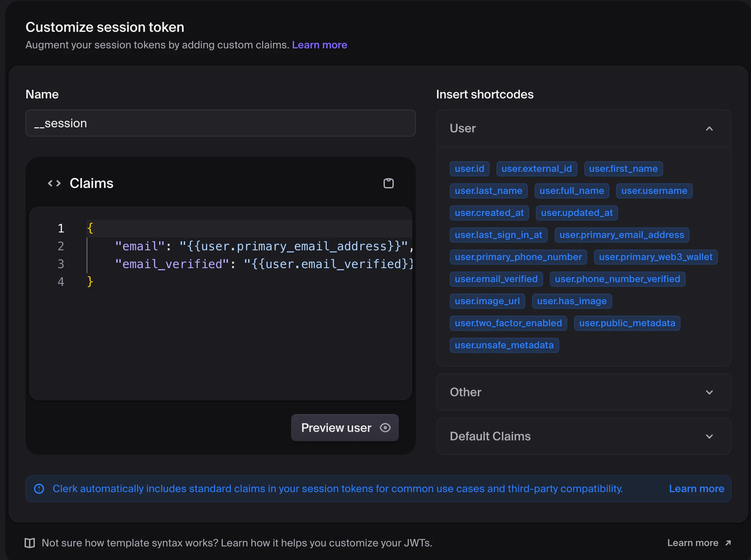Insert the user.last_sign_in_at shortcode
Viewport: 751px width, 560px height.
(x=499, y=235)
